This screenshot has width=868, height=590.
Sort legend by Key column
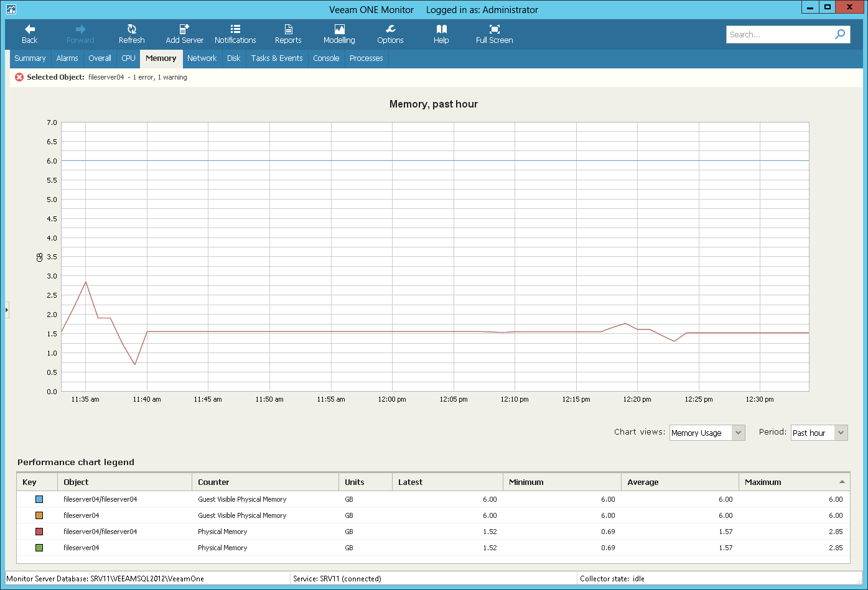point(37,482)
